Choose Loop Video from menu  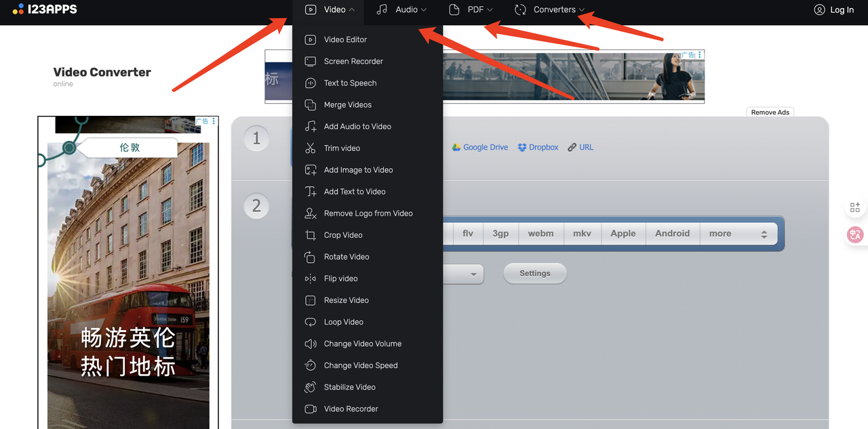coord(343,322)
